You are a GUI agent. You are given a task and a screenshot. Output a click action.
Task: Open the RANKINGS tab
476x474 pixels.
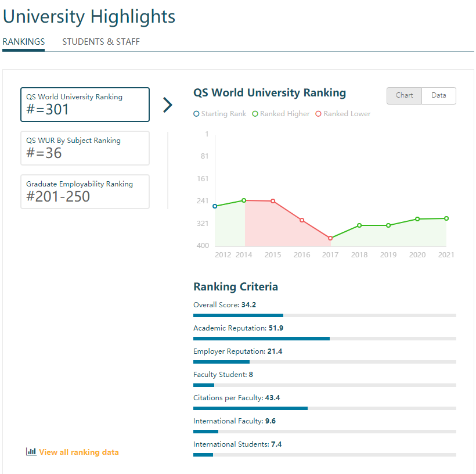point(23,42)
